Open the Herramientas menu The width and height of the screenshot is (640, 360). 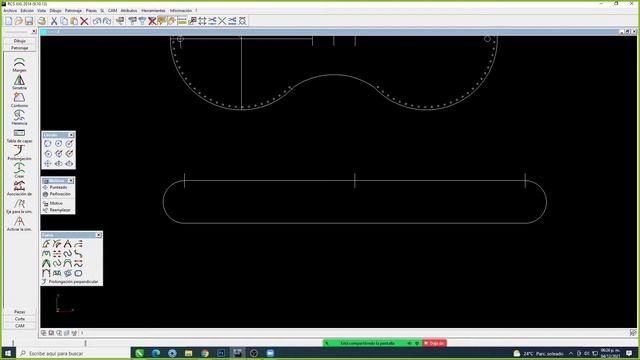click(153, 11)
